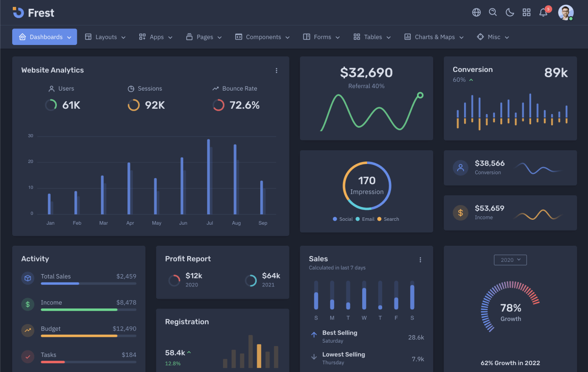
Task: Open Sales card three-dot menu
Action: point(420,260)
